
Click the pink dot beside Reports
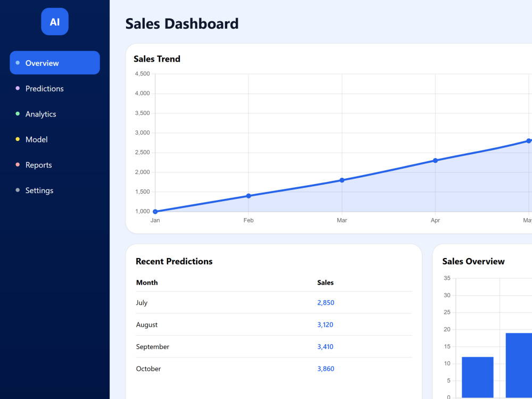18,164
